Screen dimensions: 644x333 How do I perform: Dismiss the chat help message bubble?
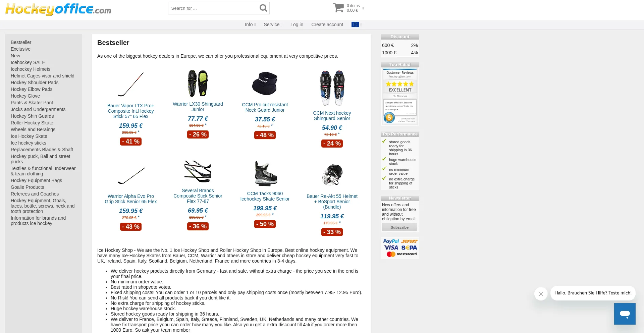(x=541, y=294)
